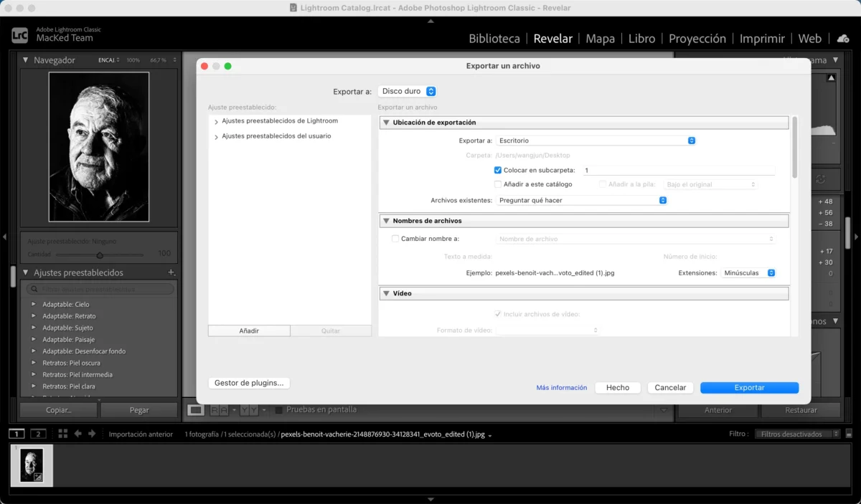Image resolution: width=861 pixels, height=504 pixels.
Task: Click the before/after RA view icon
Action: click(x=220, y=410)
